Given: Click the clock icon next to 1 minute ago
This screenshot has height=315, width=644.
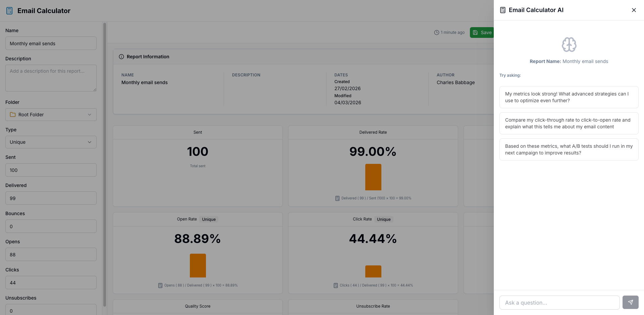Looking at the screenshot, I should 436,33.
